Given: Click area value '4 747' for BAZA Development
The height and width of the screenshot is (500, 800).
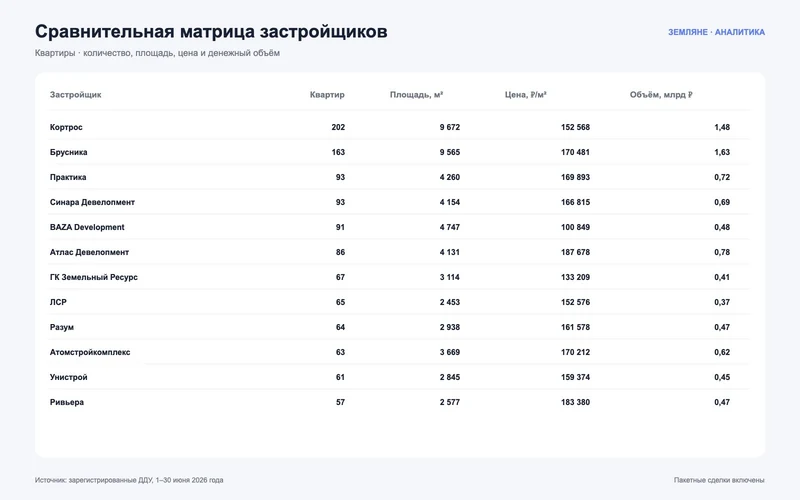Looking at the screenshot, I should [x=449, y=227].
